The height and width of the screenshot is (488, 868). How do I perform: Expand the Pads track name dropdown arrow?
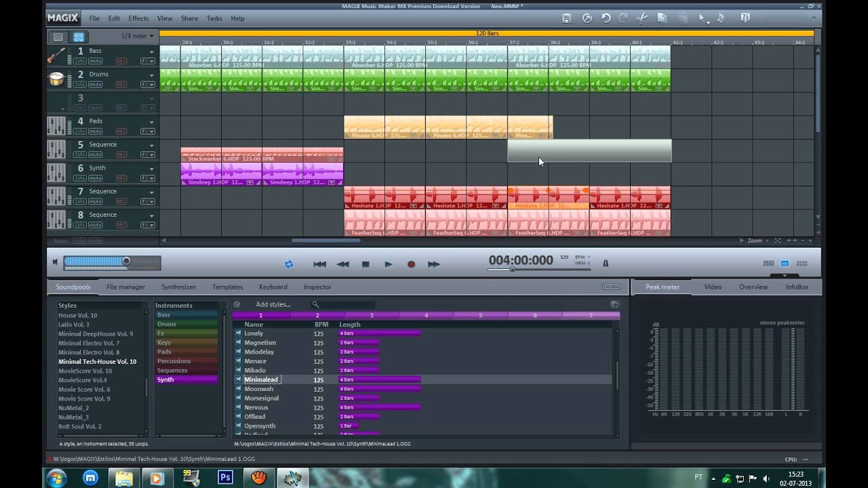[152, 122]
